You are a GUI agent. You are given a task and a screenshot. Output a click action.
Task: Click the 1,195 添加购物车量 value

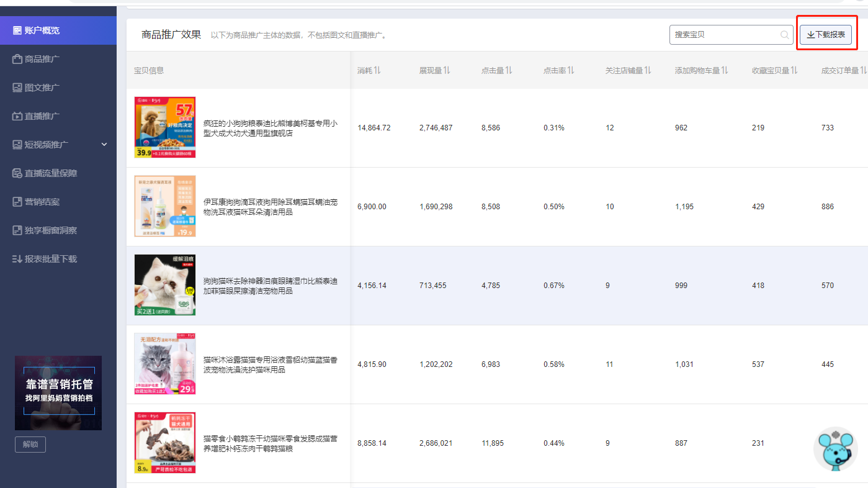point(684,207)
